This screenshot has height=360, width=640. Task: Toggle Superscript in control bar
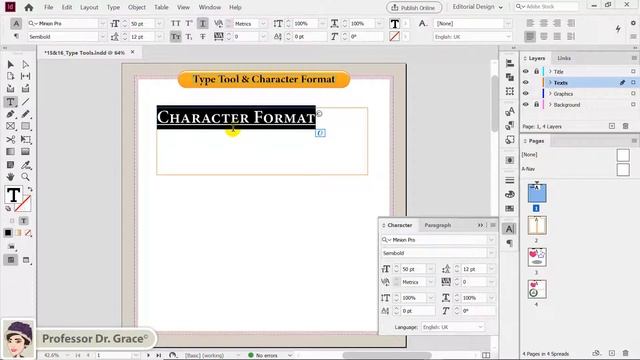189,24
